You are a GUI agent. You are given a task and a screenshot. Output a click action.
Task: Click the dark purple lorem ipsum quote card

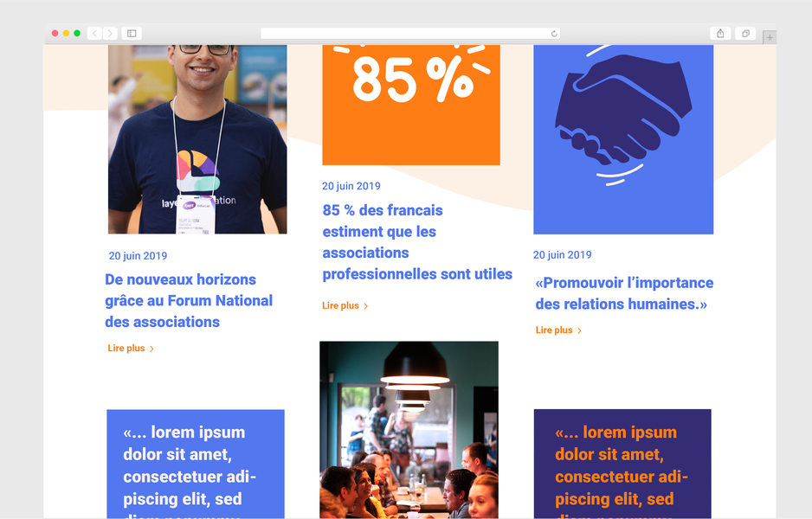coord(622,464)
